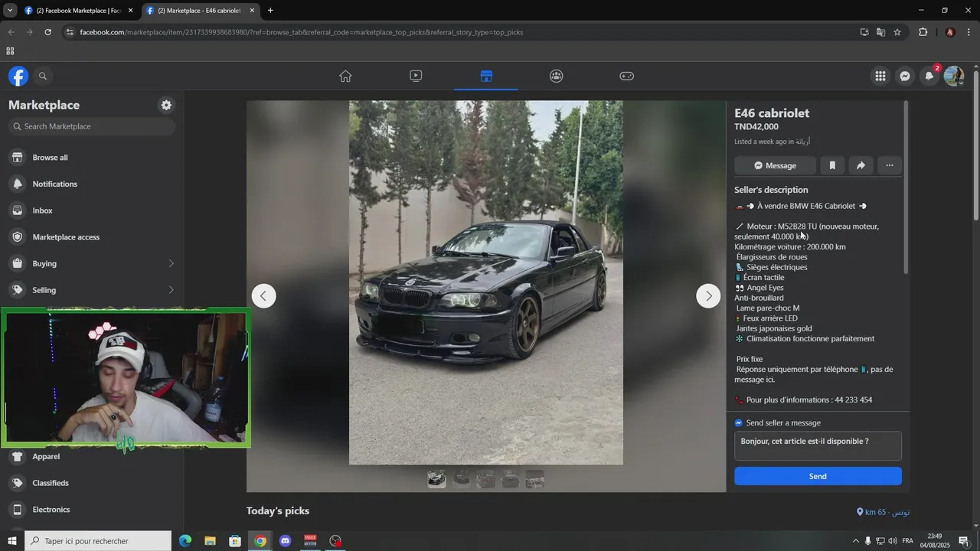Expand the Buying section
This screenshot has height=551, width=980.
coord(92,263)
